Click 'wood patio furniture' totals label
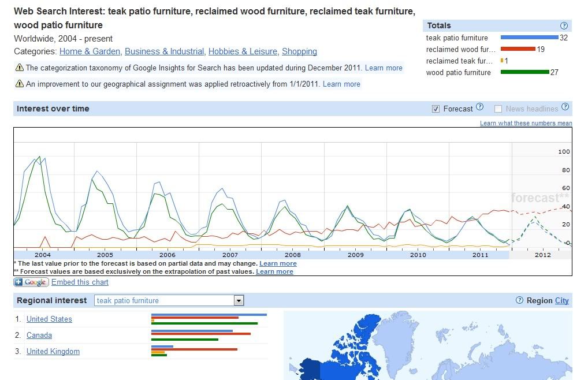The width and height of the screenshot is (588, 380). click(458, 72)
